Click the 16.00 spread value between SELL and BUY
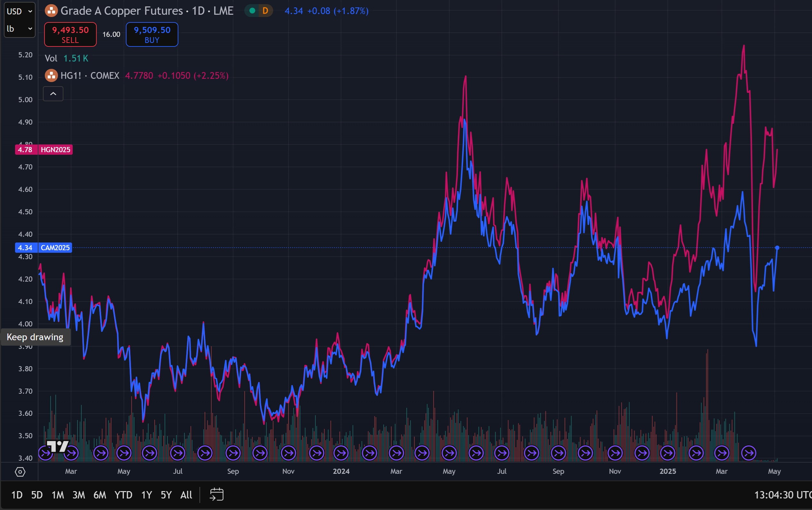The image size is (812, 510). 111,34
